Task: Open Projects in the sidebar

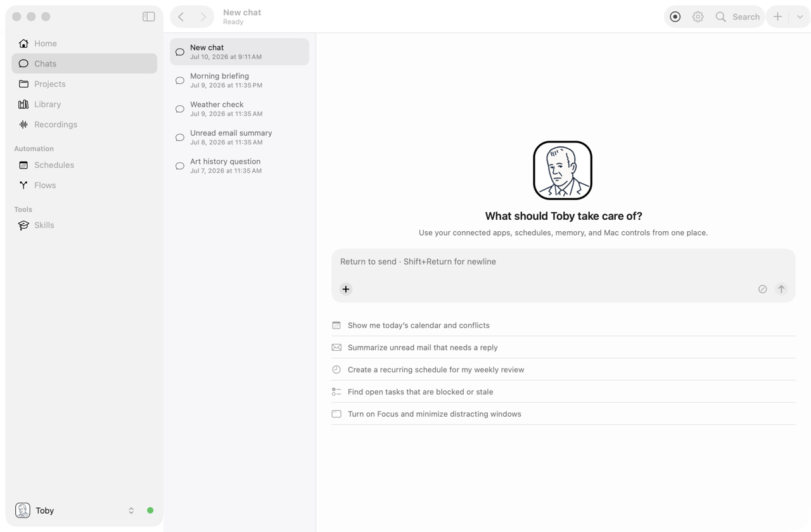Action: point(84,84)
